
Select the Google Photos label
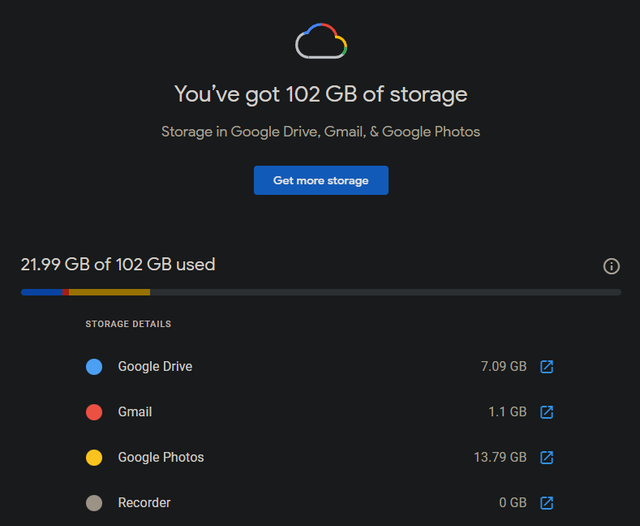coord(161,457)
